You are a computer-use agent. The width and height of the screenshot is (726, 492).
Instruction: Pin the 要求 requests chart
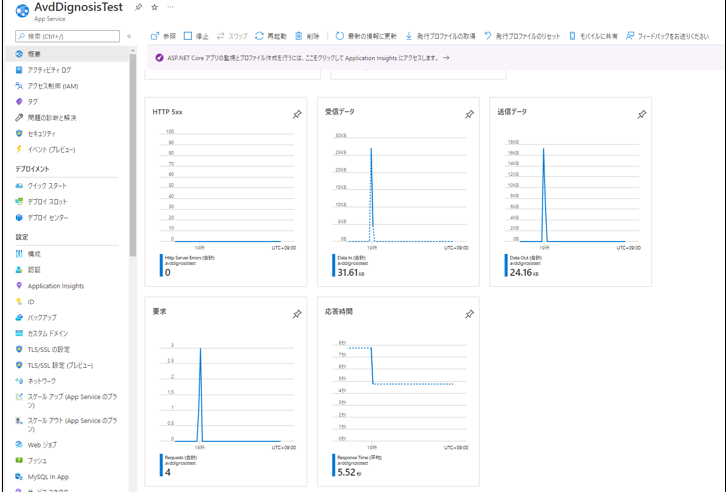296,314
